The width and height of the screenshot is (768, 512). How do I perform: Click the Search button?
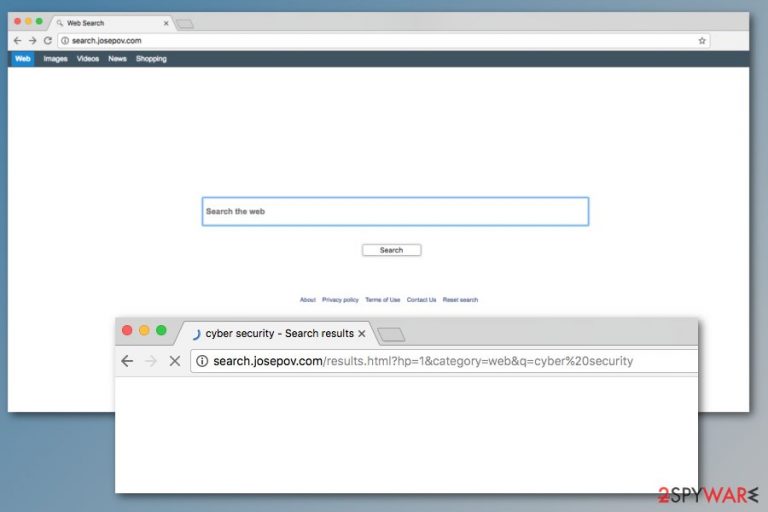tap(391, 250)
